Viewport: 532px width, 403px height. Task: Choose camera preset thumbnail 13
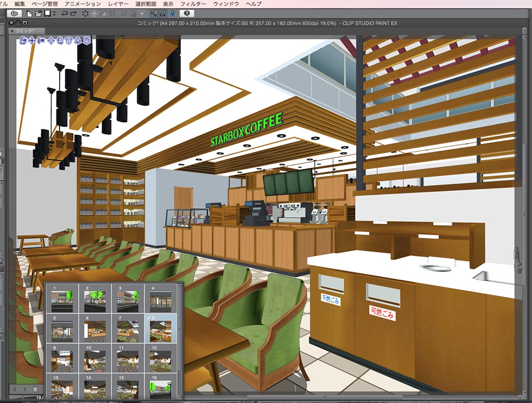[62, 386]
